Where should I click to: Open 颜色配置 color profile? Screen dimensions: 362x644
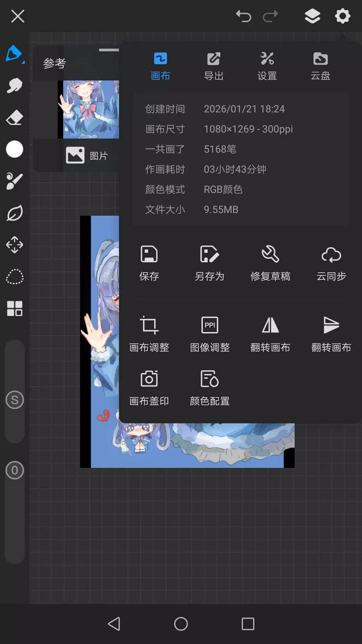coord(210,388)
